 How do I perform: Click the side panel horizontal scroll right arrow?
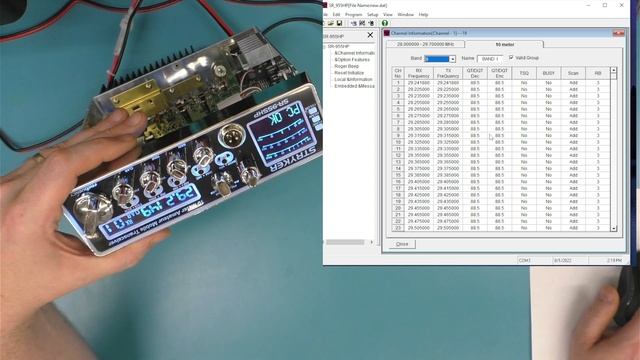[x=371, y=242]
